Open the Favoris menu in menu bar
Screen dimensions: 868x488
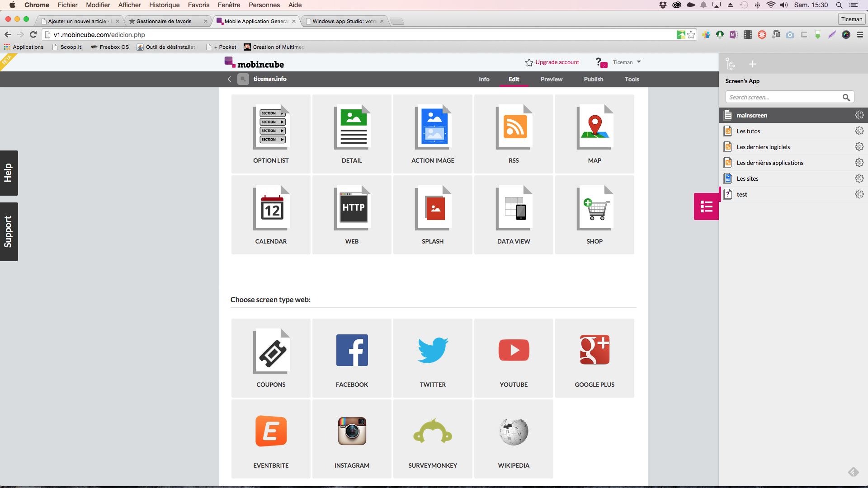[199, 5]
